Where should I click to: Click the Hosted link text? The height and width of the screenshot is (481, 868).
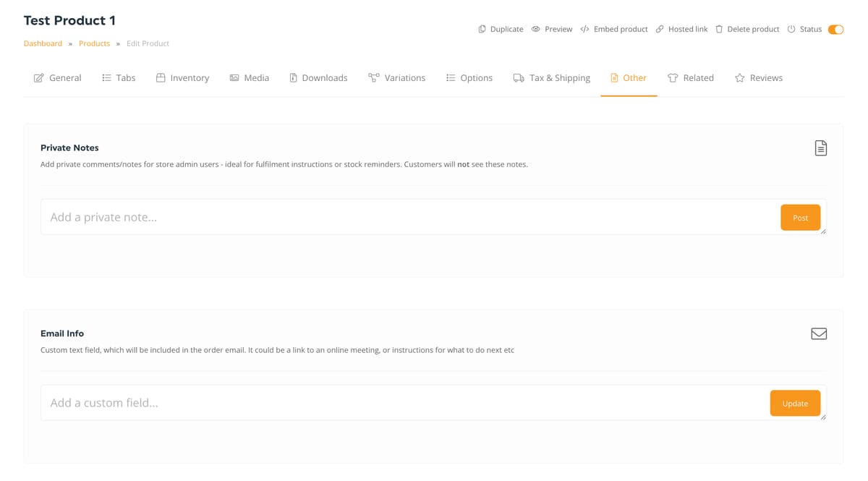click(x=688, y=30)
